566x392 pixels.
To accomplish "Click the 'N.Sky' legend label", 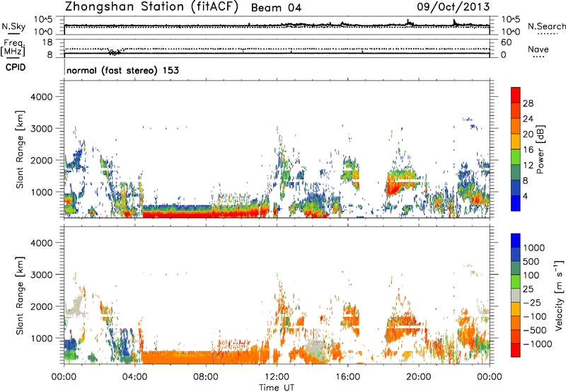I will [x=13, y=26].
